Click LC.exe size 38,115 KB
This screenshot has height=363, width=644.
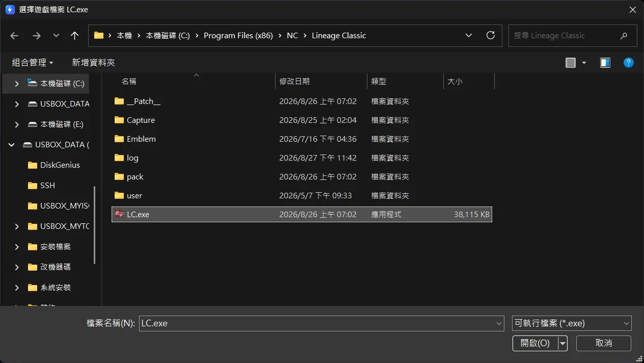click(472, 215)
